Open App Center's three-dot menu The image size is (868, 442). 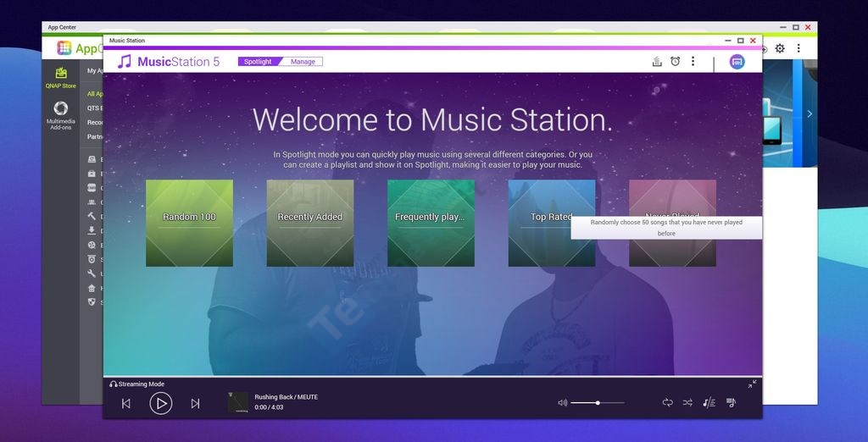[x=798, y=48]
